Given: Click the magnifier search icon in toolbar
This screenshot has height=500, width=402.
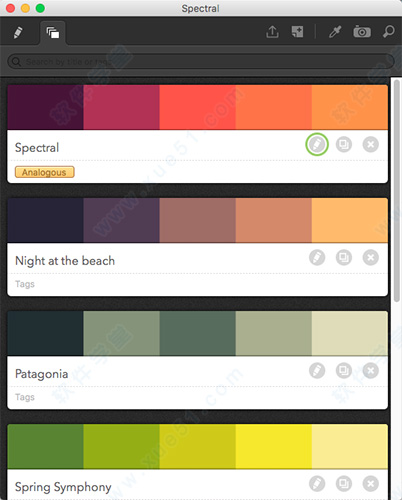Looking at the screenshot, I should pyautogui.click(x=388, y=32).
